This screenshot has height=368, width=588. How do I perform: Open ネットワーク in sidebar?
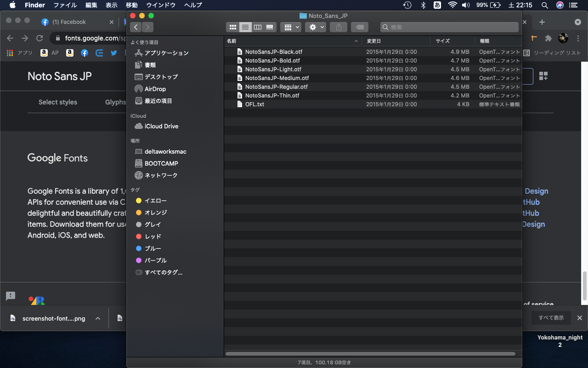[156, 175]
